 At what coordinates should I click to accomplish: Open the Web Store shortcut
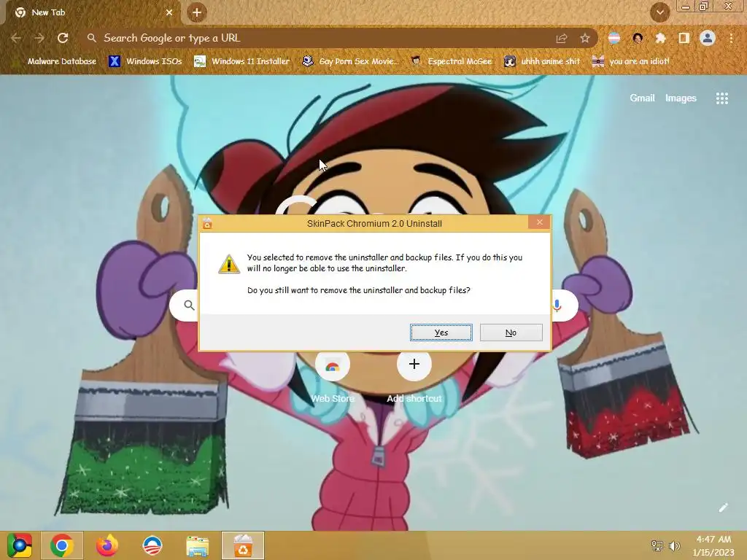333,376
